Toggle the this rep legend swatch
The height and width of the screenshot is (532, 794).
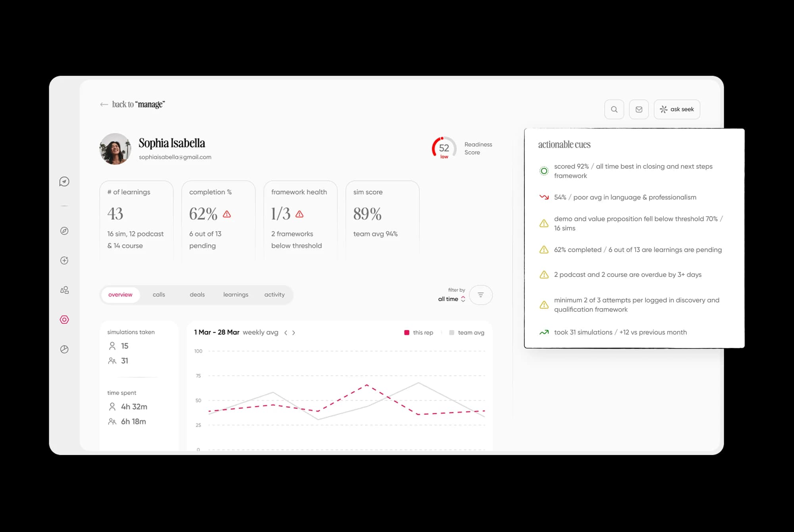(407, 332)
